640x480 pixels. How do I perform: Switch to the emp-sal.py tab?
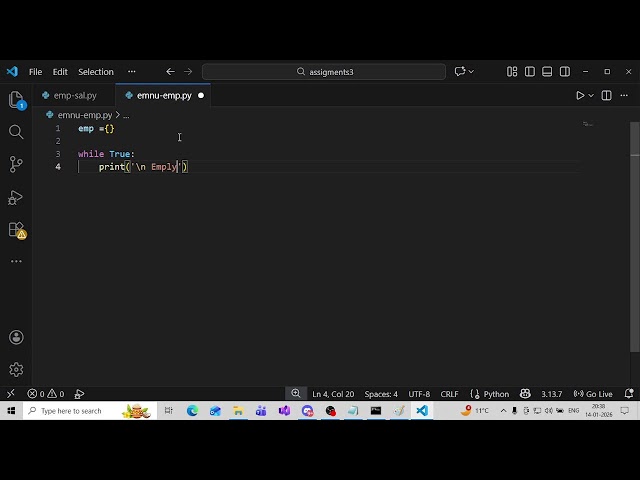(x=75, y=96)
